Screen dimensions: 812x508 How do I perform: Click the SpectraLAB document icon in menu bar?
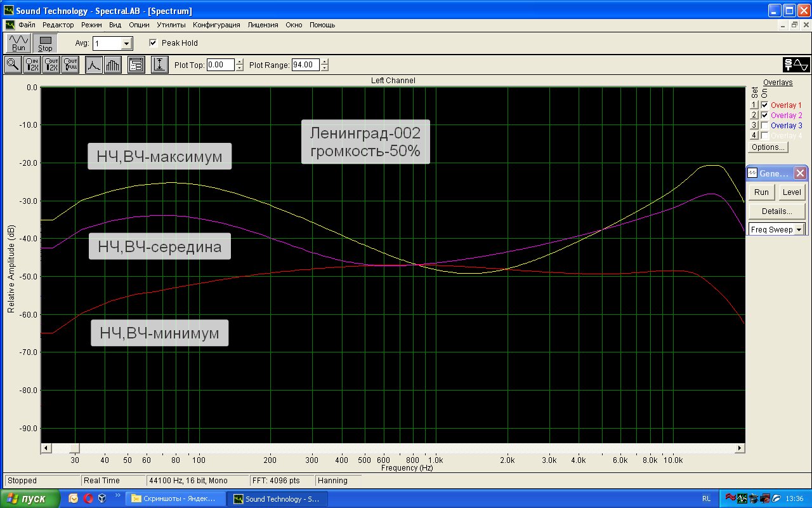pos(10,25)
